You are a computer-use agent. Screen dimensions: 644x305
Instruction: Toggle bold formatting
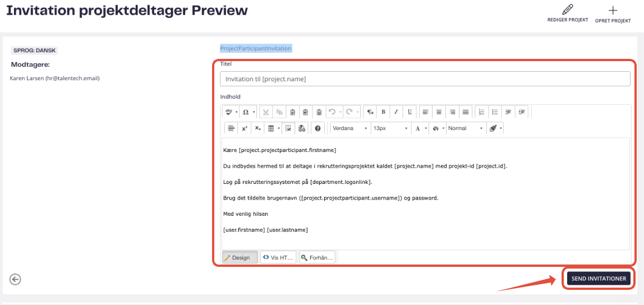[x=383, y=112]
